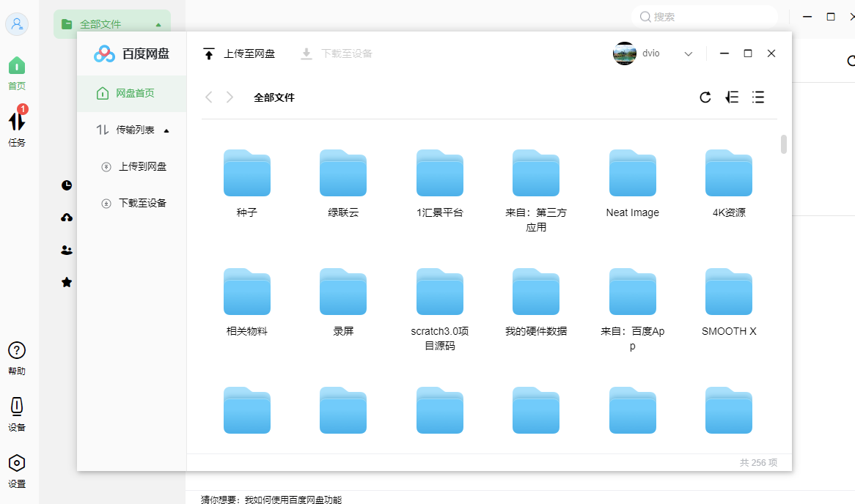The height and width of the screenshot is (504, 855).
Task: Open 设置 in the left sidebar
Action: 17,471
